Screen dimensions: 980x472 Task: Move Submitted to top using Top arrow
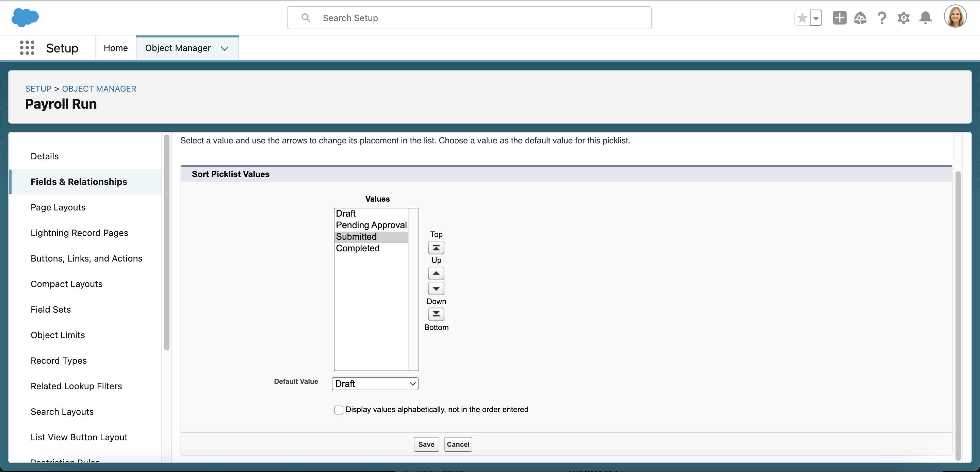coord(436,248)
